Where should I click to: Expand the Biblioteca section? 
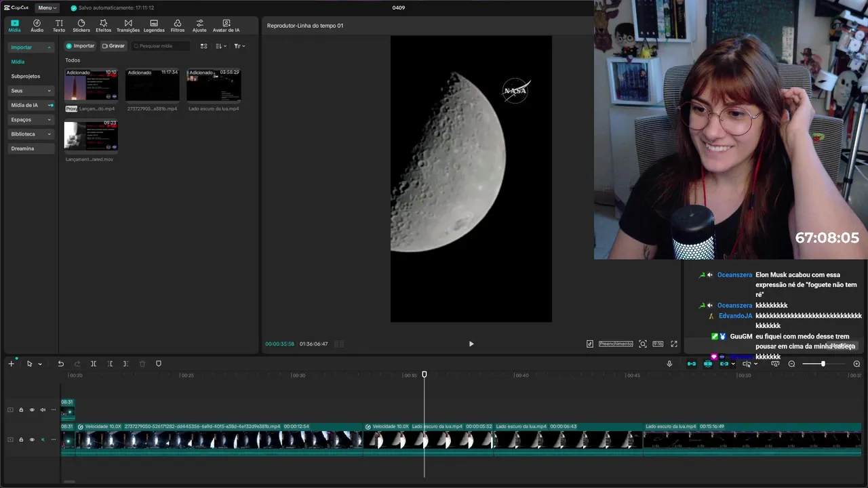[31, 134]
